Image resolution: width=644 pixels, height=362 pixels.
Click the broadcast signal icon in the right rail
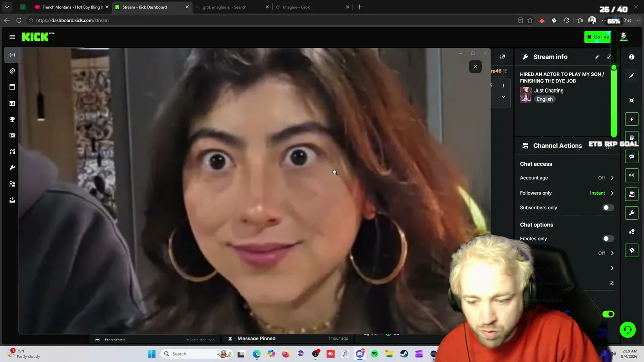632,175
